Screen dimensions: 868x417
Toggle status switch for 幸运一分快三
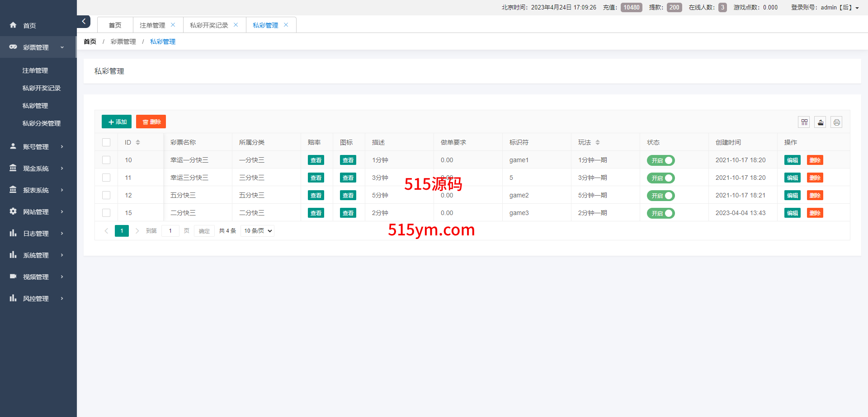click(660, 160)
